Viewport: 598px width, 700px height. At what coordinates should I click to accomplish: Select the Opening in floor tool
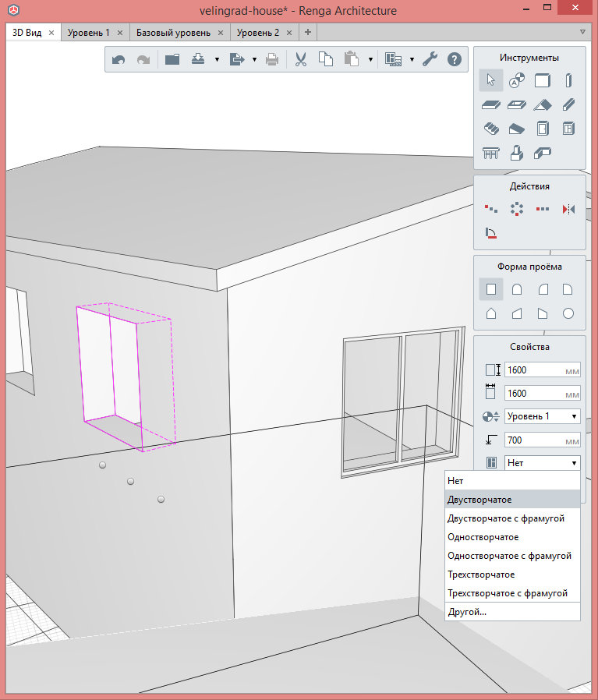[517, 105]
